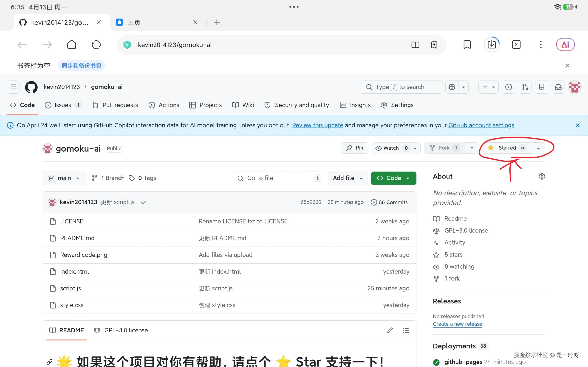Open the 主页 browser tab
Screen dimensions: 588x367
134,22
